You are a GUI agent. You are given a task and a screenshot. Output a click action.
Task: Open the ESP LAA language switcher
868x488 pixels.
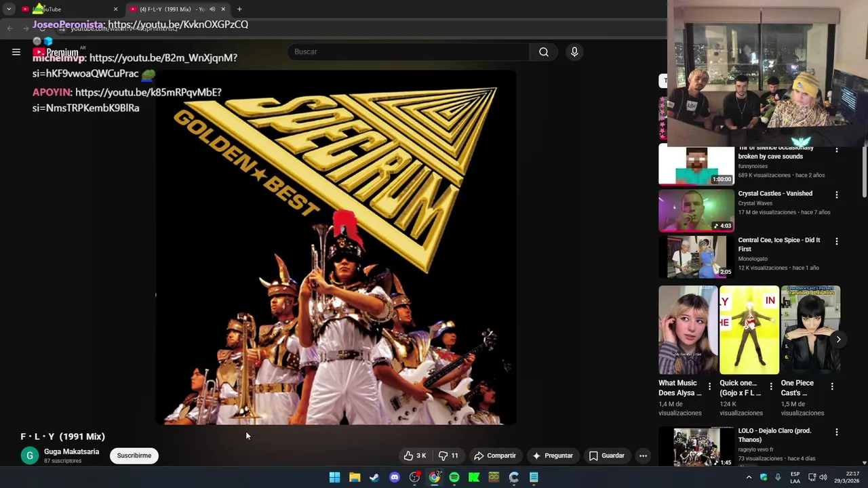795,477
